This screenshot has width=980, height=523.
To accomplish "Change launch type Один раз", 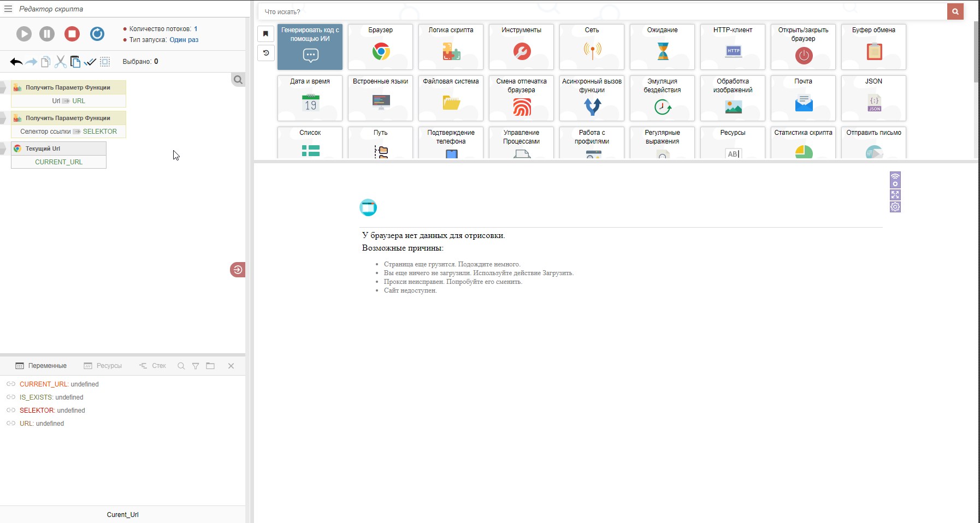I will coord(184,40).
